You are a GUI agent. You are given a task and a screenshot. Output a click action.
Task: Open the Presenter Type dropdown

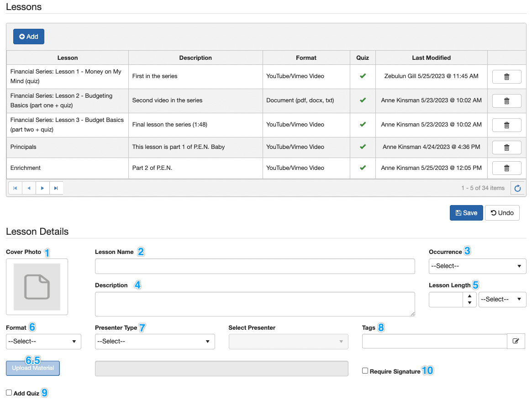pyautogui.click(x=155, y=342)
